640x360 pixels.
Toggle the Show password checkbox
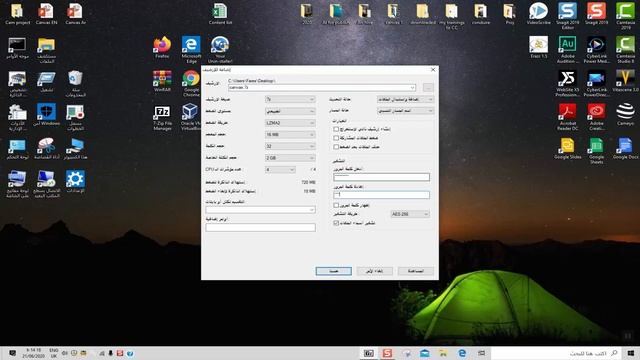coord(336,205)
